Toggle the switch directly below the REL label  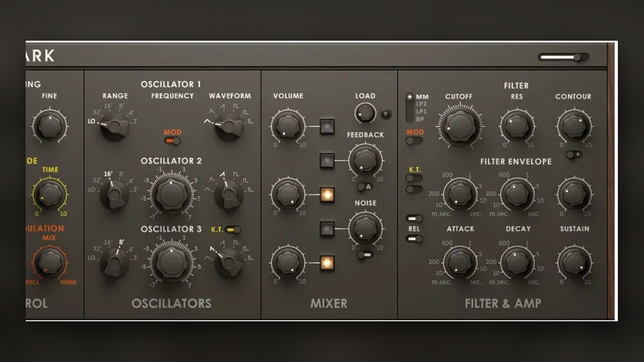coord(415,238)
